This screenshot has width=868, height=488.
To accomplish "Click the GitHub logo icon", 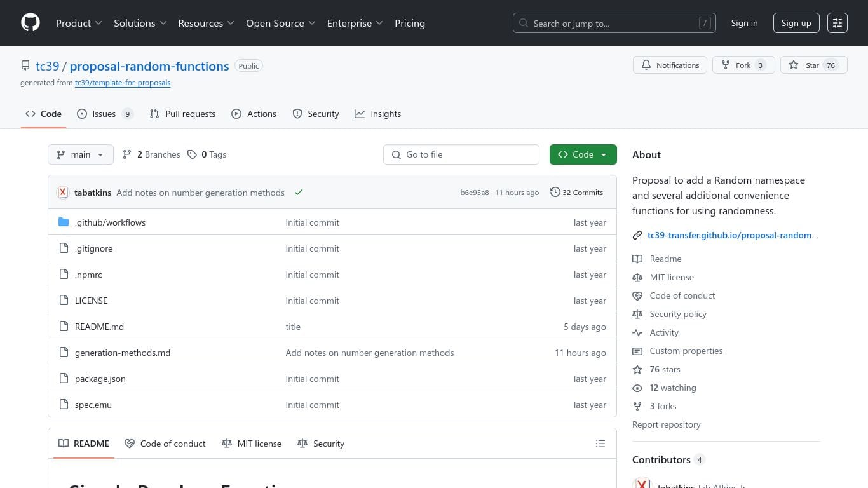I will (x=31, y=23).
